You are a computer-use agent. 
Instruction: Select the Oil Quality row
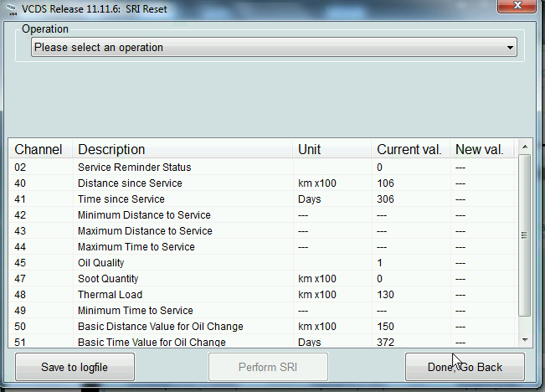pos(101,263)
